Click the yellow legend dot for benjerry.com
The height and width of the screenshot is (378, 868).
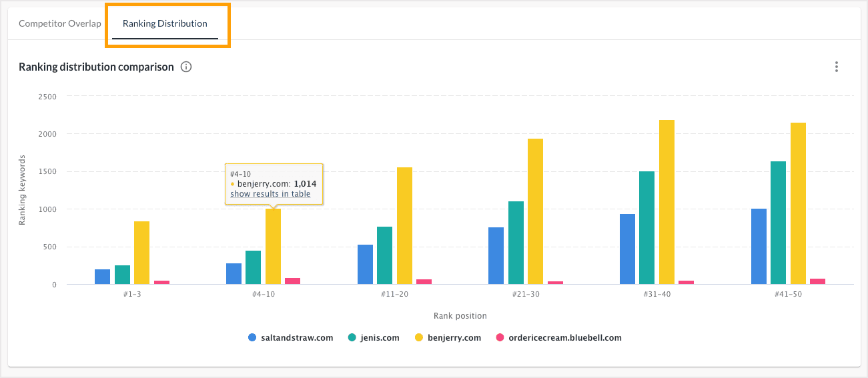click(x=418, y=337)
